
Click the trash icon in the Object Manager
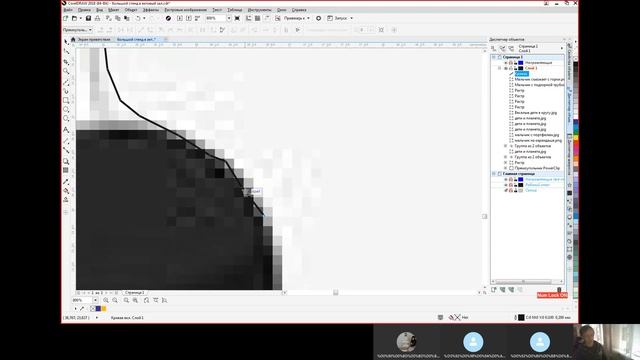pos(559,289)
